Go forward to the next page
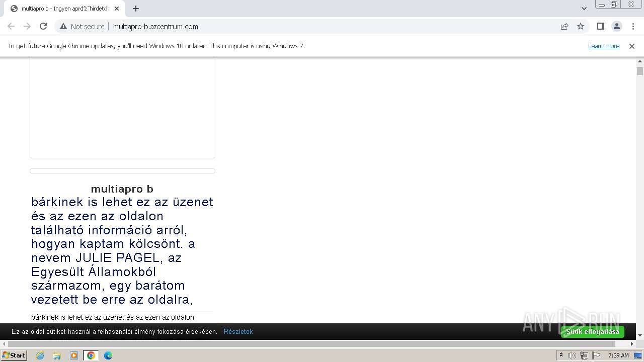 pyautogui.click(x=27, y=27)
